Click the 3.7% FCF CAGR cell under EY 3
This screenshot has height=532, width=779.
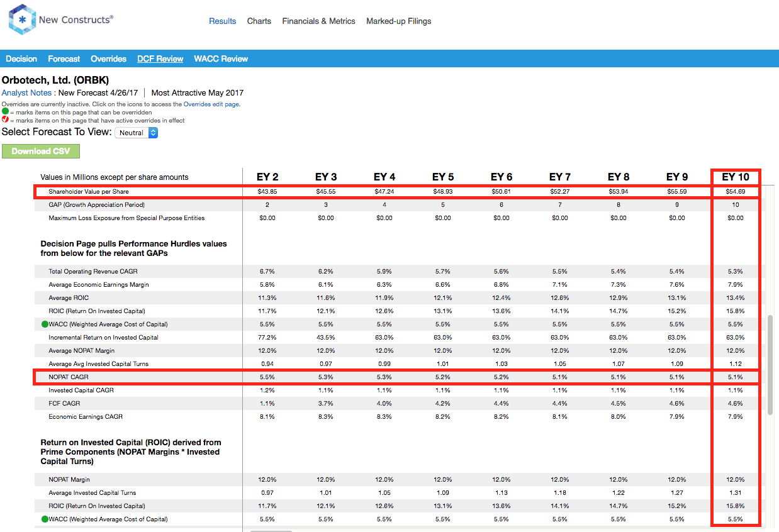[326, 403]
